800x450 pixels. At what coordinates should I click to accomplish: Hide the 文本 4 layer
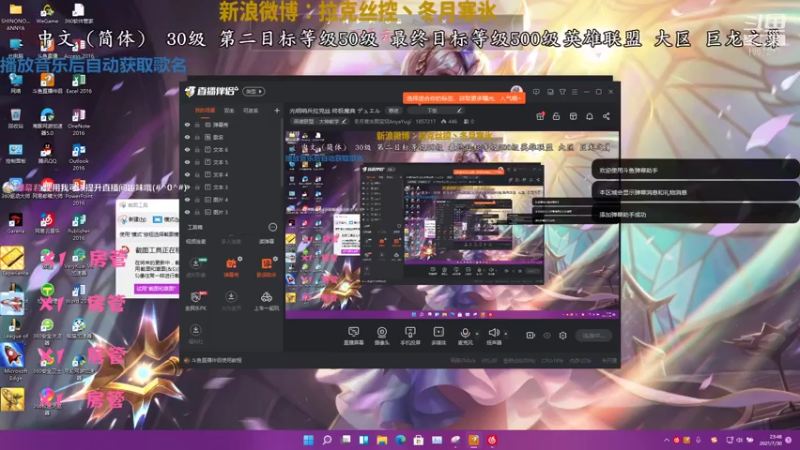coord(187,174)
